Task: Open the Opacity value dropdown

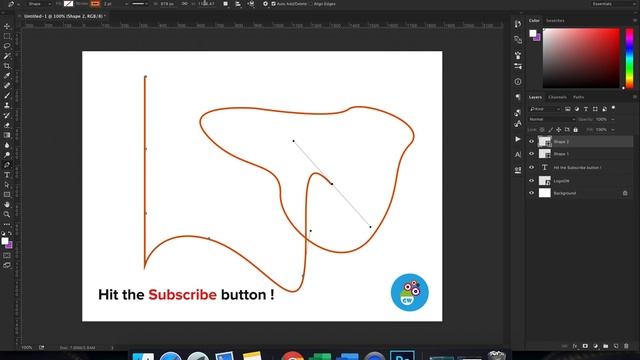Action: click(613, 120)
